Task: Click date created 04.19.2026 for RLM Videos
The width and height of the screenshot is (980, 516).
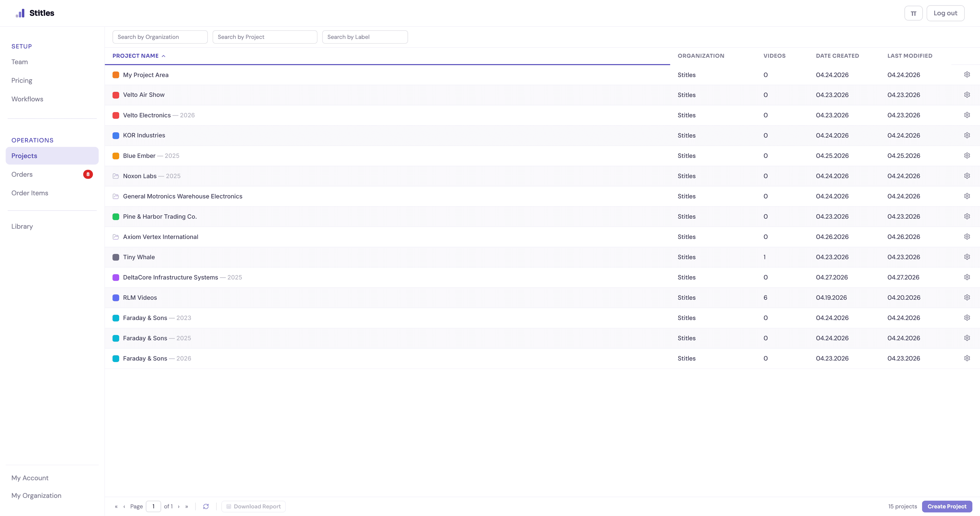Action: tap(831, 298)
